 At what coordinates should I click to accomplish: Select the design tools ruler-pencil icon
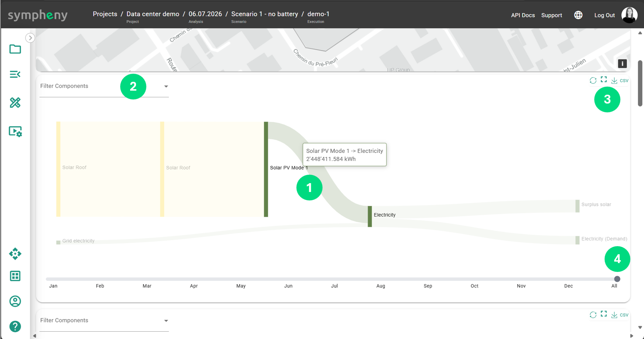[x=15, y=102]
